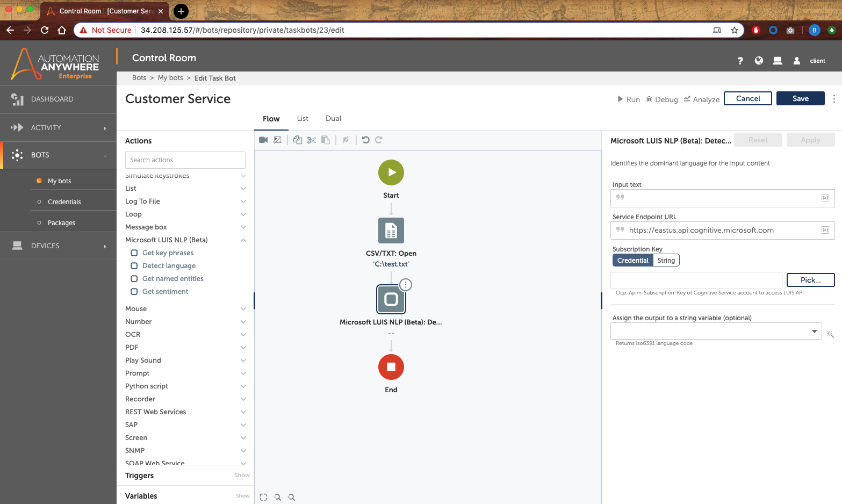Click the Pick... credential button

pyautogui.click(x=810, y=280)
